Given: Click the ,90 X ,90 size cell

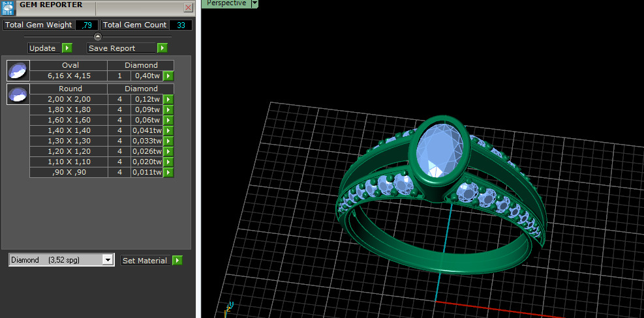Looking at the screenshot, I should coord(69,172).
